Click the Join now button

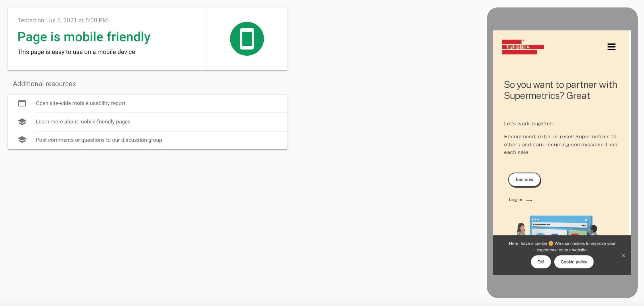[524, 180]
